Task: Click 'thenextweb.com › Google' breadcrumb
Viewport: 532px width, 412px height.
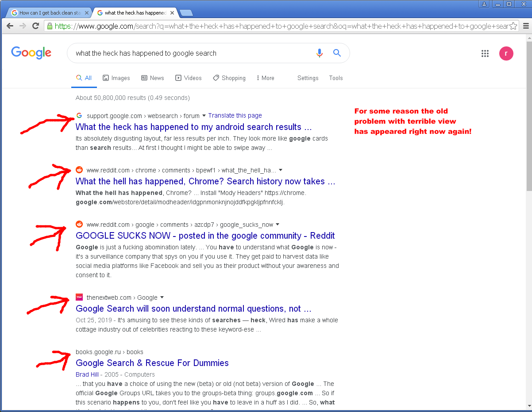Action: point(122,298)
